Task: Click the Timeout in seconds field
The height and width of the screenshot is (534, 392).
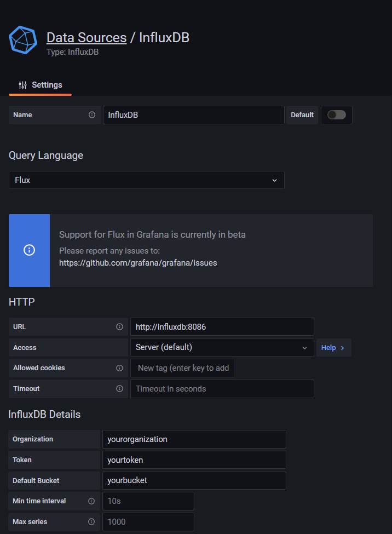Action: [x=222, y=388]
